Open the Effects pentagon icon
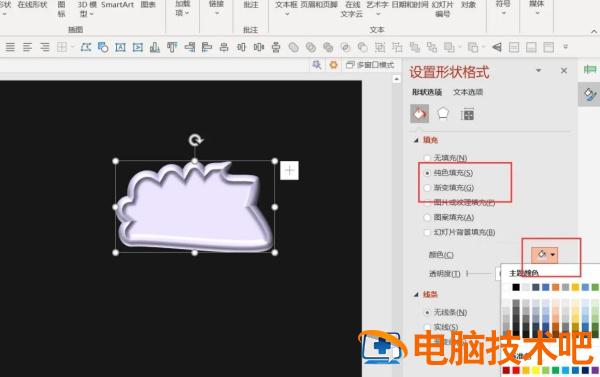 coord(443,114)
